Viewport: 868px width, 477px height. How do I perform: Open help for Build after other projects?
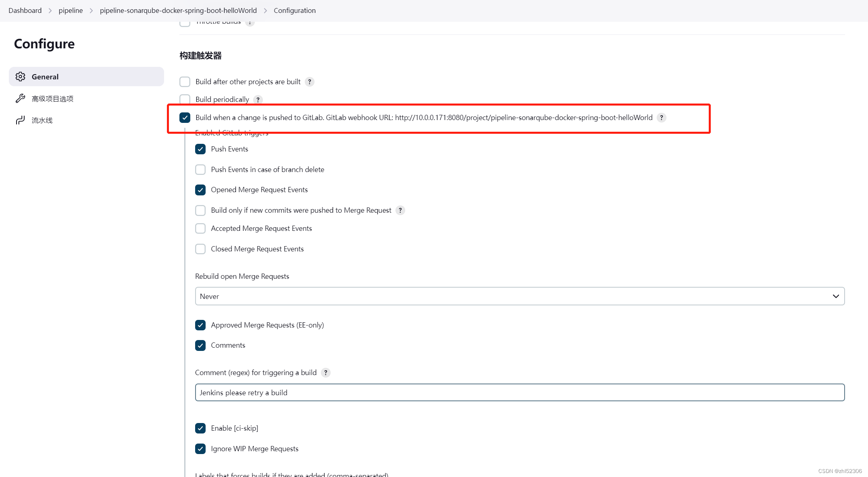coord(310,82)
